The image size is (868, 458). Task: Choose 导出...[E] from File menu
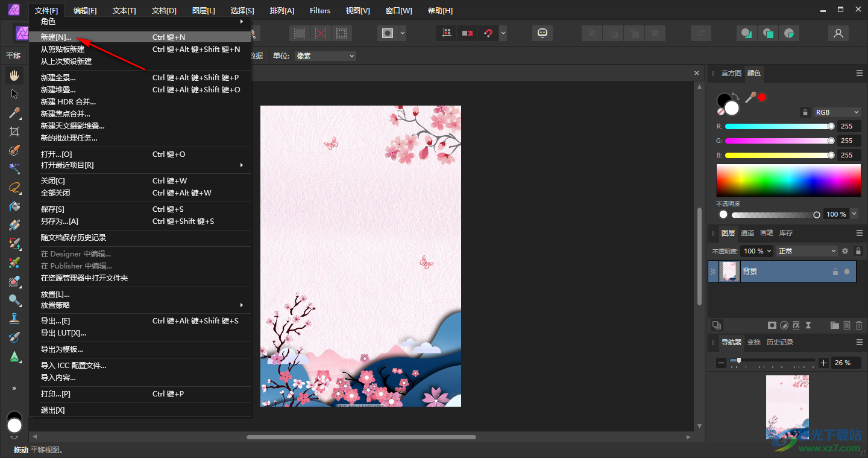pyautogui.click(x=140, y=321)
